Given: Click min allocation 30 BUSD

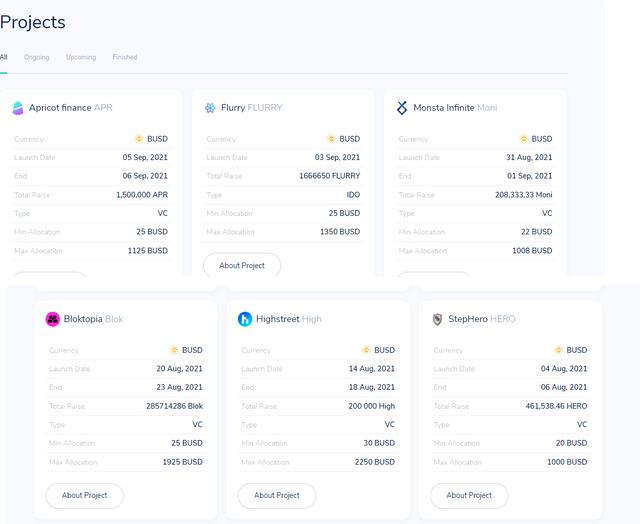Looking at the screenshot, I should tap(379, 443).
